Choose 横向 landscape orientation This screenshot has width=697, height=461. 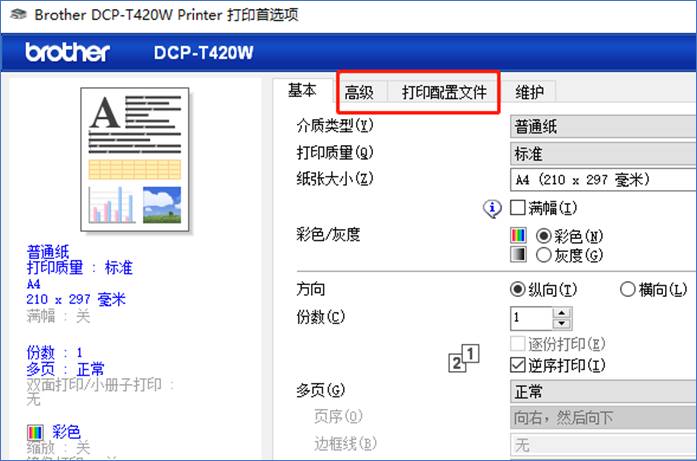click(x=628, y=289)
